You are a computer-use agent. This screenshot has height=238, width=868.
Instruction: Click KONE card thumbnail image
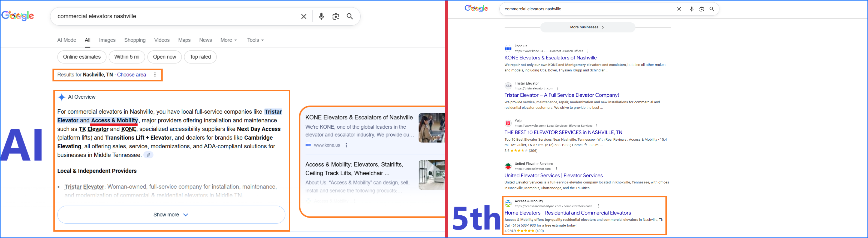tap(432, 128)
